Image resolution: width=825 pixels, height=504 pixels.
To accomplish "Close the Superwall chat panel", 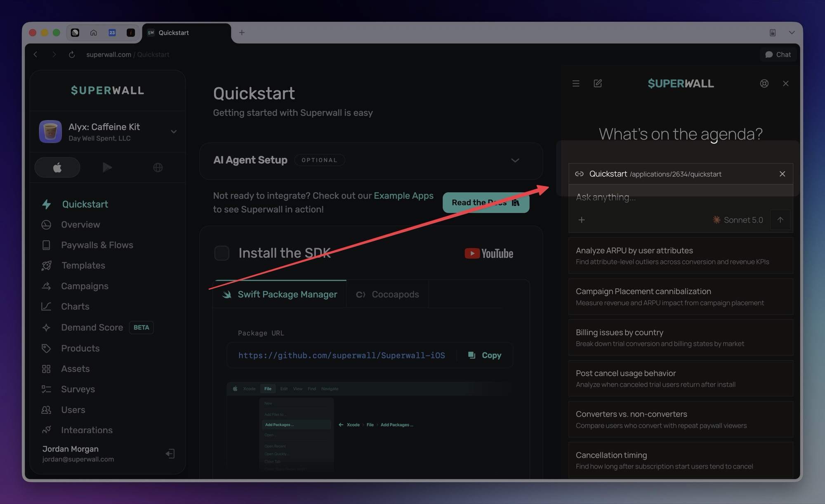I will click(785, 84).
